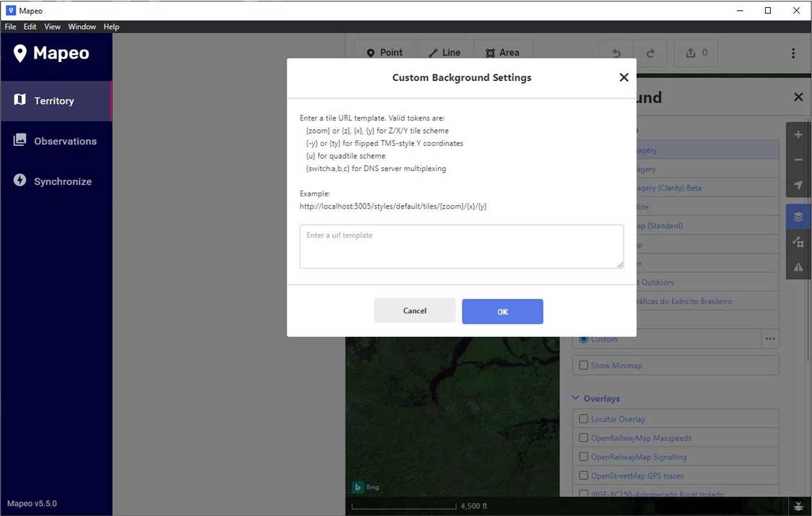812x516 pixels.
Task: Switch to the Observations tab
Action: [x=56, y=141]
